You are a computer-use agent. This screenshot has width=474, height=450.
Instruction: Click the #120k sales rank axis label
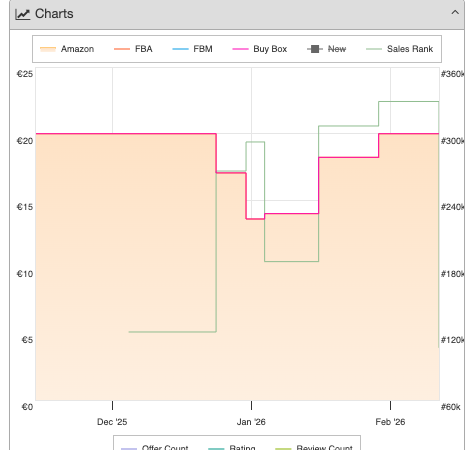[453, 340]
